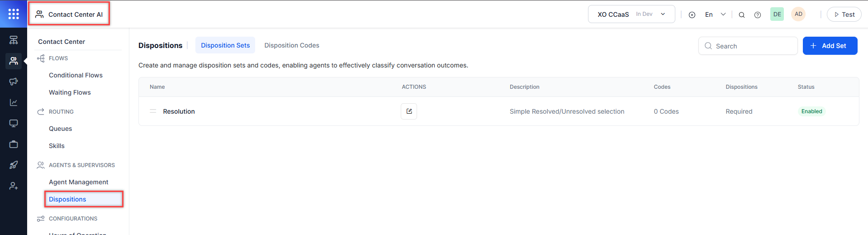Click the megaphone campaigns sidebar icon
Viewport: 868px width, 235px height.
[x=14, y=82]
